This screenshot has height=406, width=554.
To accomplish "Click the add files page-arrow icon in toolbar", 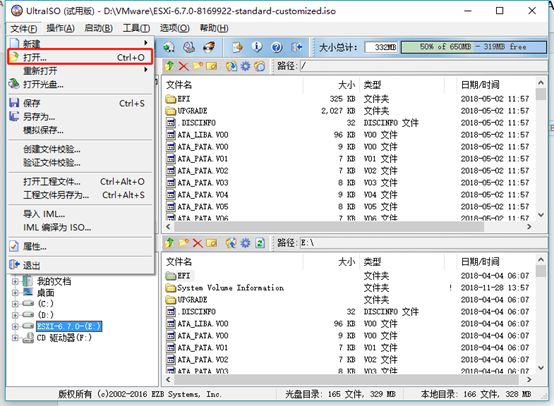I will 237,47.
